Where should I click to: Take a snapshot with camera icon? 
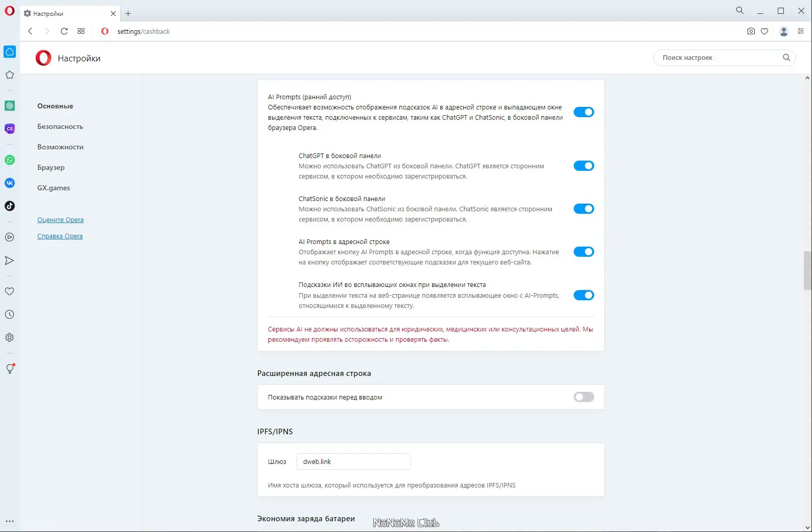[x=751, y=31]
